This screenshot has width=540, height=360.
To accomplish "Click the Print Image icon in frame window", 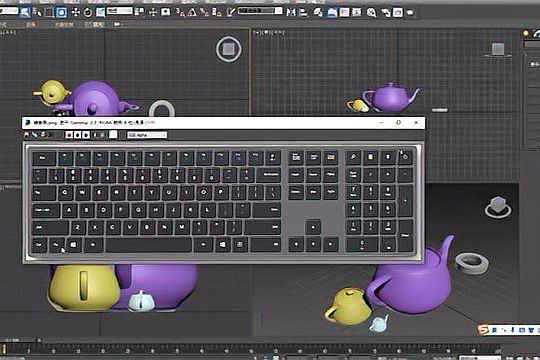I will pos(43,135).
